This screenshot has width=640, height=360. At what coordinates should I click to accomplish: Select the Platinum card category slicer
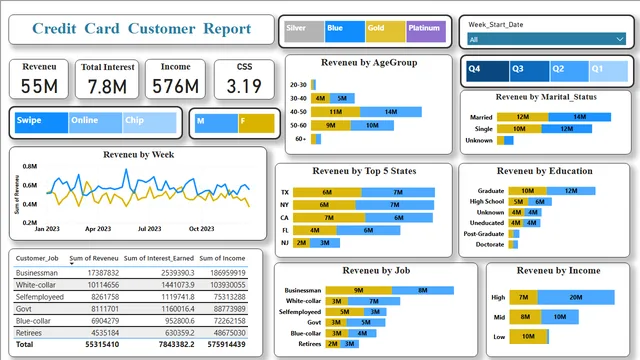[426, 31]
